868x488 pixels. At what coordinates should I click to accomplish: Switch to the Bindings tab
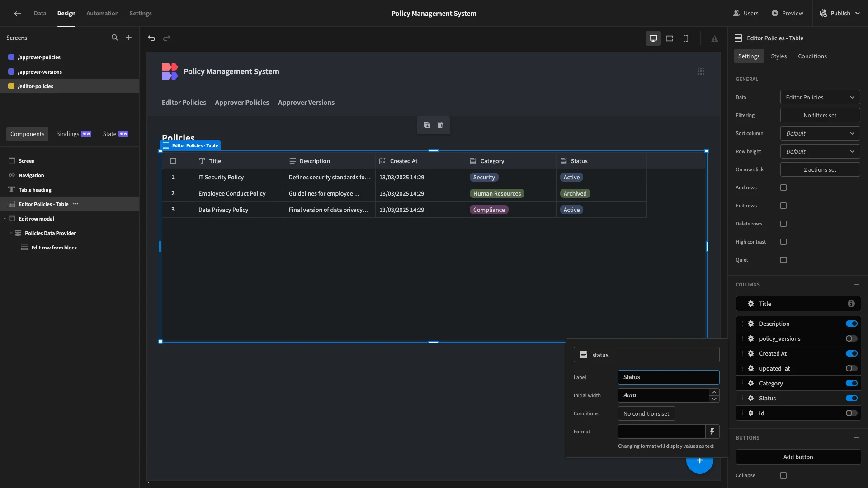coord(73,134)
